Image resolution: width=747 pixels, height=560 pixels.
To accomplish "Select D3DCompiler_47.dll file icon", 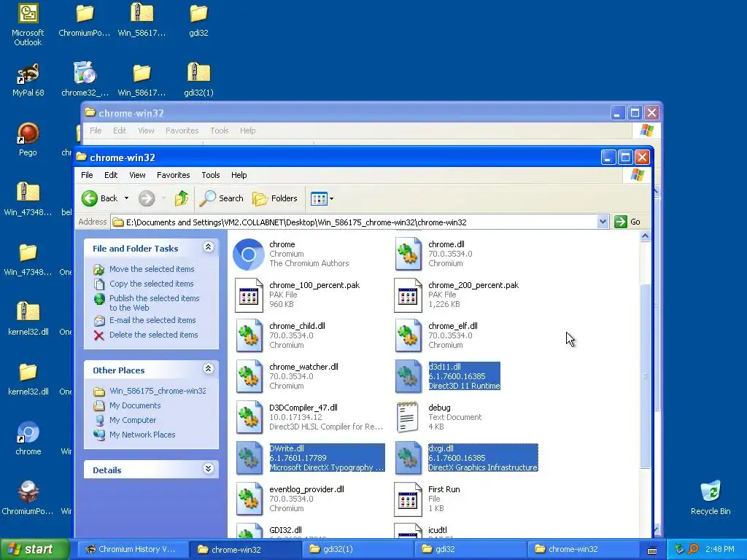I will coord(249,418).
